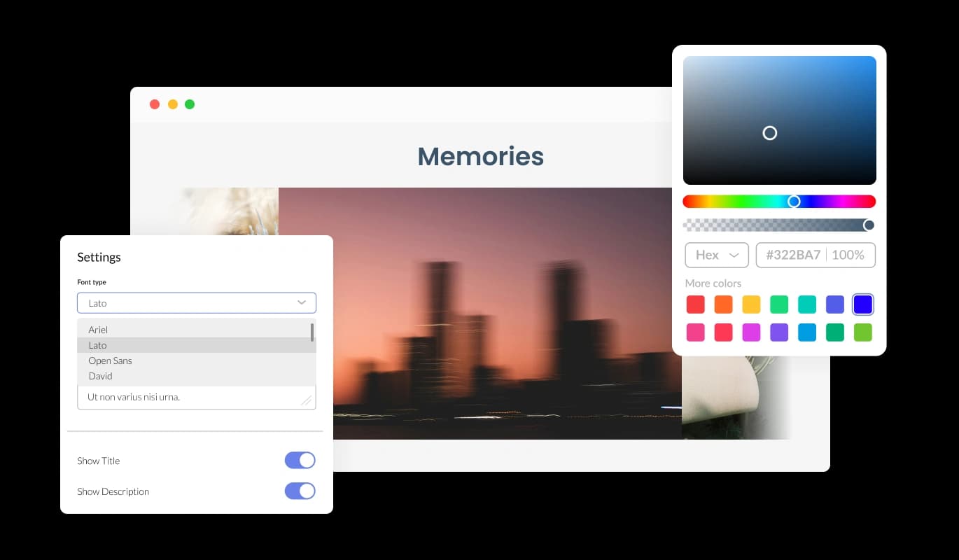Open the Font type dropdown showing Lato
Image resolution: width=959 pixels, height=560 pixels.
pyautogui.click(x=197, y=302)
